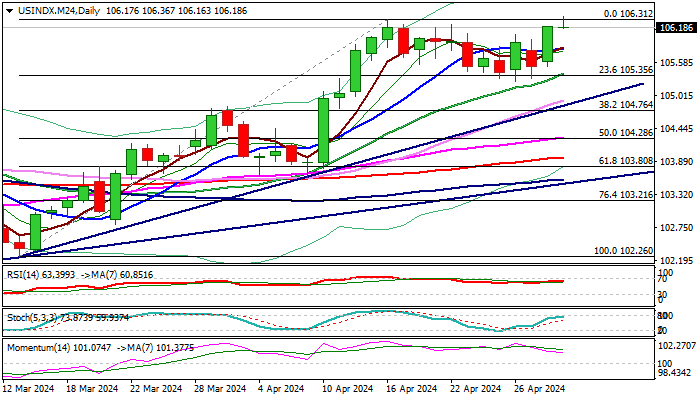This screenshot has width=700, height=400.
Task: Select the Stoch(5,3,3) indicator label
Action: click(30, 317)
